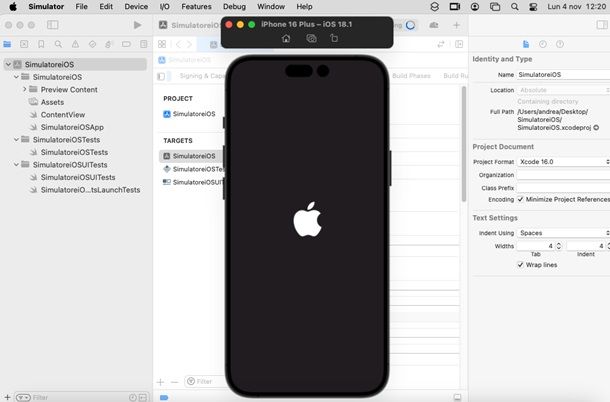
Task: Open the related items grid icon
Action: click(x=162, y=44)
